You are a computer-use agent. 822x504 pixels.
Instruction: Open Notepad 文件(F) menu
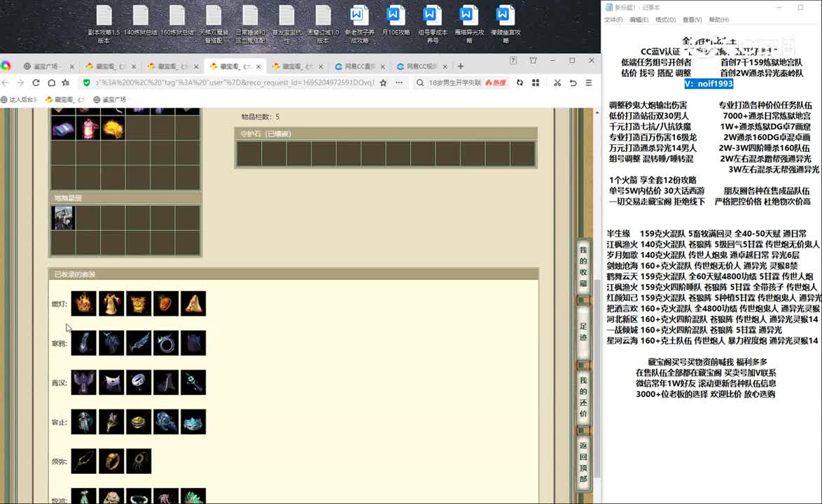(x=613, y=20)
